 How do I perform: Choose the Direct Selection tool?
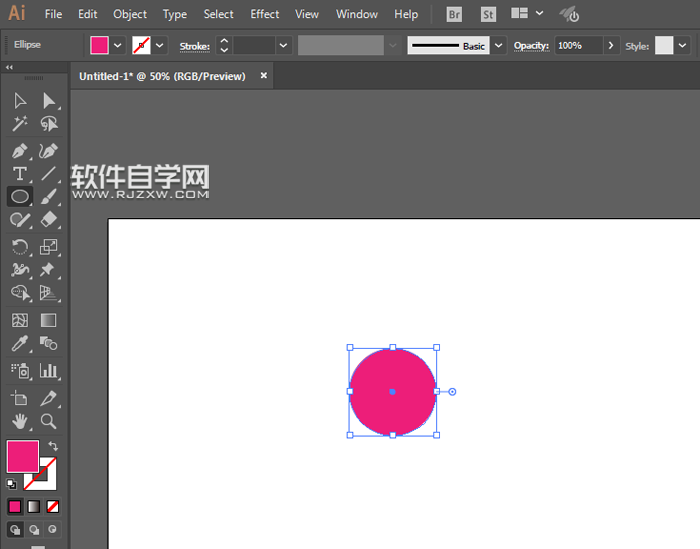click(x=48, y=101)
